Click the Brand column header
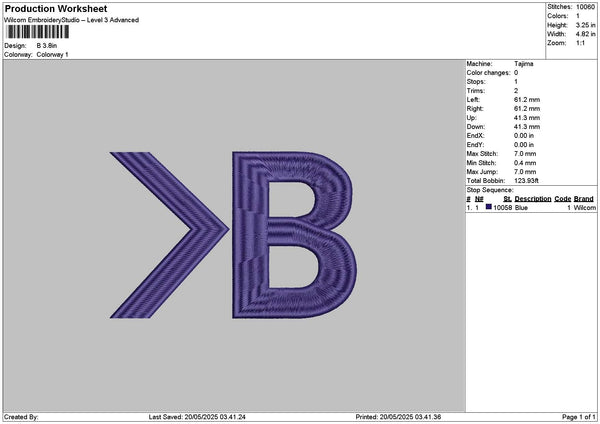 (x=584, y=198)
